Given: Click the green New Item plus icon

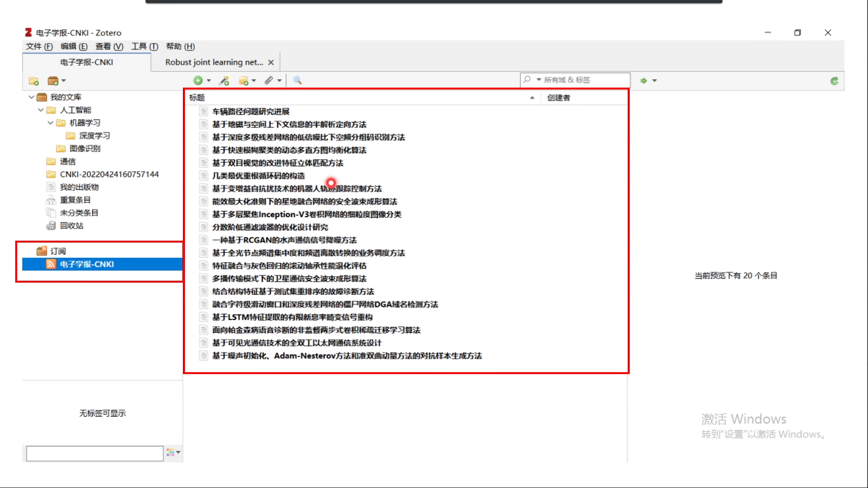Looking at the screenshot, I should pyautogui.click(x=198, y=80).
